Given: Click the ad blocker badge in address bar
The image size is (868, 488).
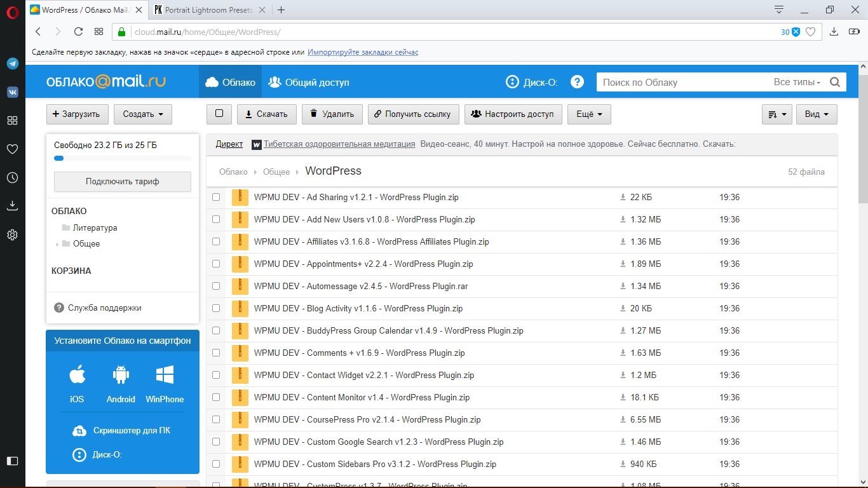Looking at the screenshot, I should (790, 32).
